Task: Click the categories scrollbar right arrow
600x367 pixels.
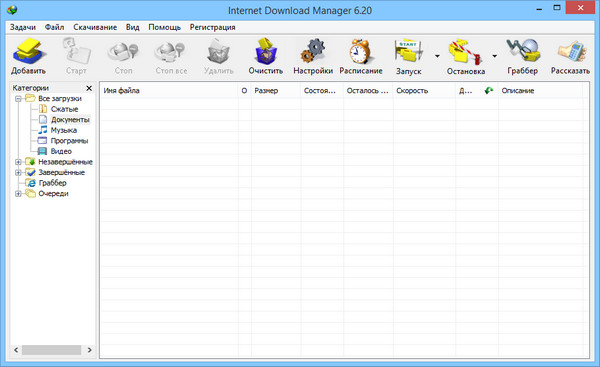Action: pos(90,350)
